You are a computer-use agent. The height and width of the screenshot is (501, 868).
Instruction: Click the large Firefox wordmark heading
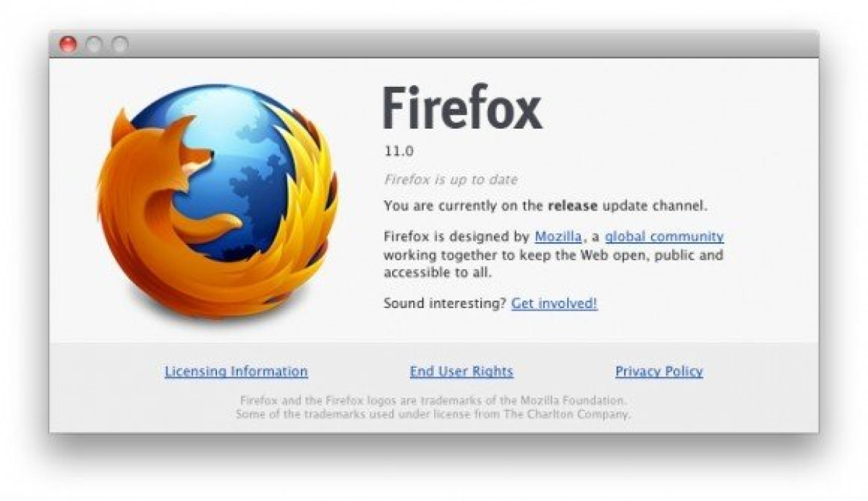(x=462, y=108)
